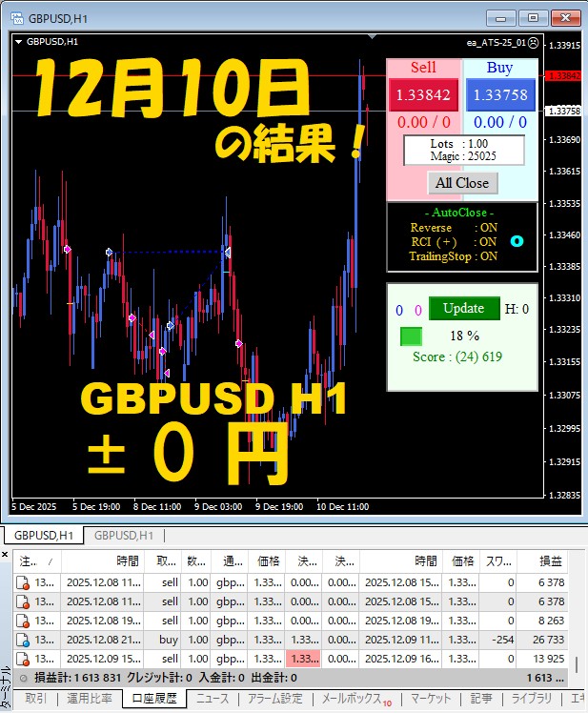This screenshot has height=713, width=588.
Task: Click the blue Buy 1.33758 price button
Action: click(500, 94)
